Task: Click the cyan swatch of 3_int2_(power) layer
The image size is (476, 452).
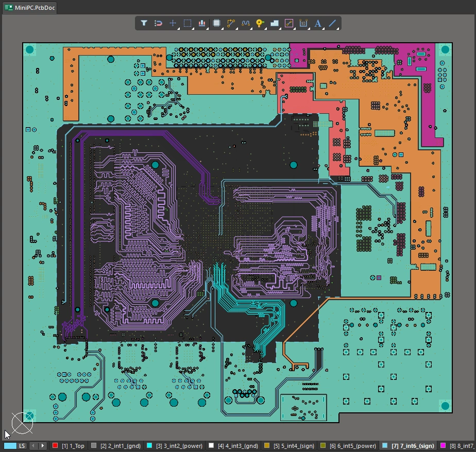Action: coord(149,445)
